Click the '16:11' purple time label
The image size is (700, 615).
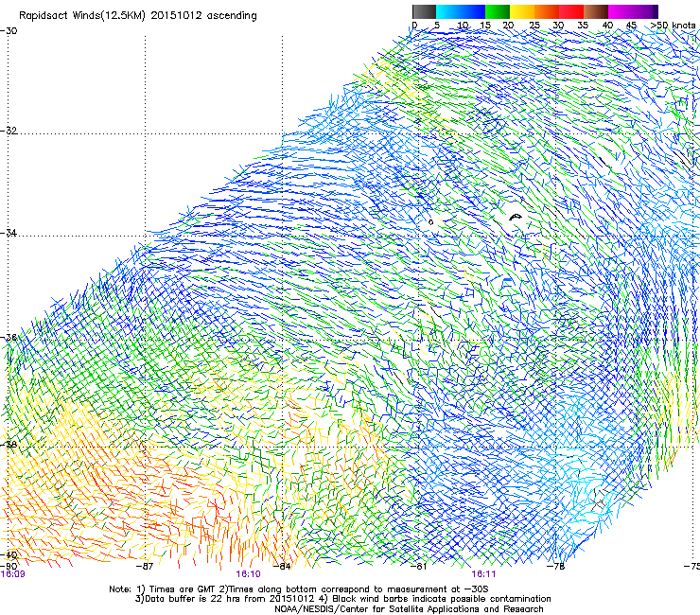tap(483, 574)
